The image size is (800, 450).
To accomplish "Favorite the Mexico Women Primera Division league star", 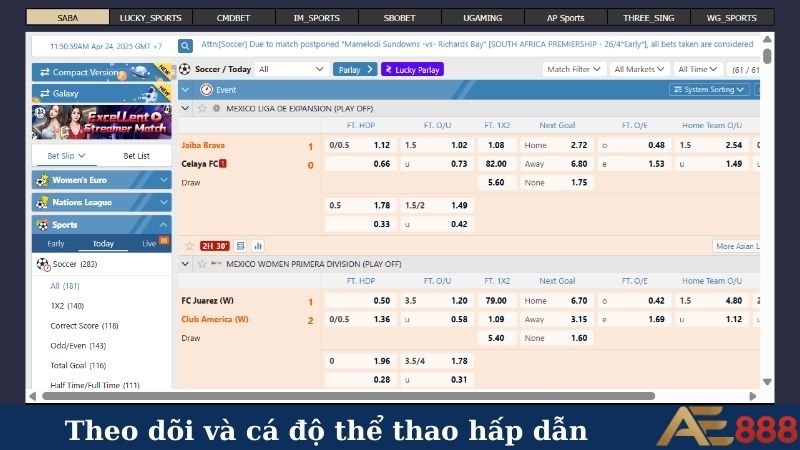I will (x=202, y=264).
